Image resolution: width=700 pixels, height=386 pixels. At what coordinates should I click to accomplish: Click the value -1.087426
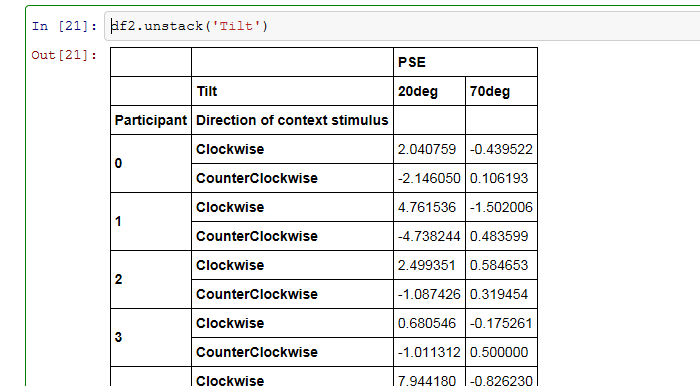pyautogui.click(x=429, y=294)
